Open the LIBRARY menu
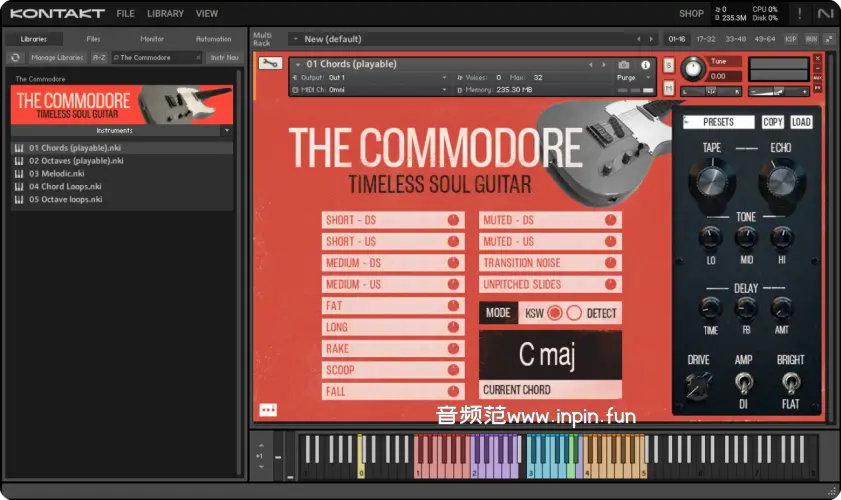This screenshot has height=500, width=841. pyautogui.click(x=165, y=13)
